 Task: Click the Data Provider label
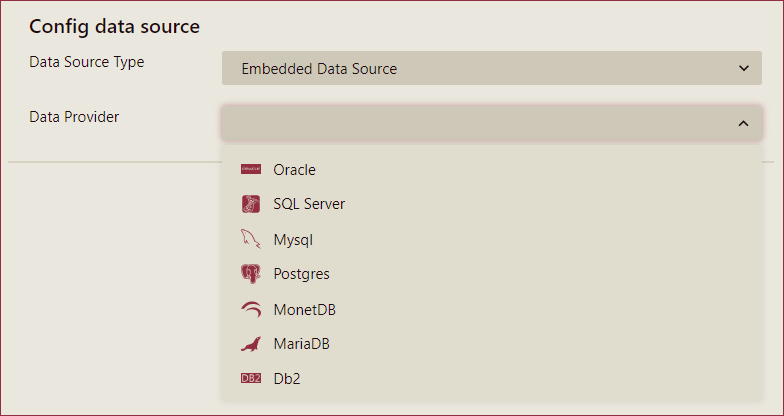click(x=74, y=116)
